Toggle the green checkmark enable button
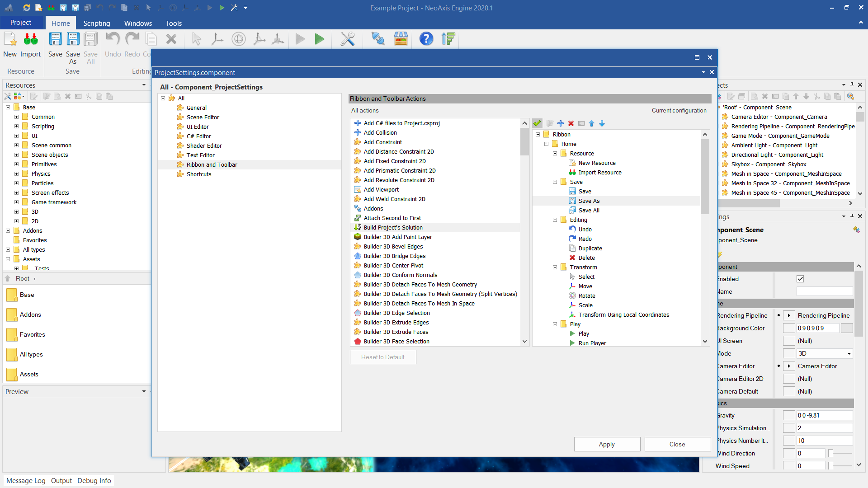This screenshot has height=488, width=868. click(537, 123)
